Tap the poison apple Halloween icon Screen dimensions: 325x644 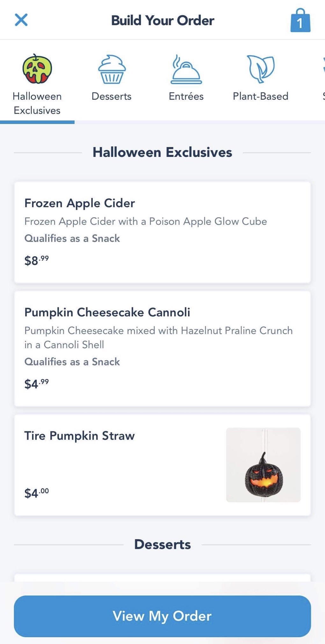(37, 69)
